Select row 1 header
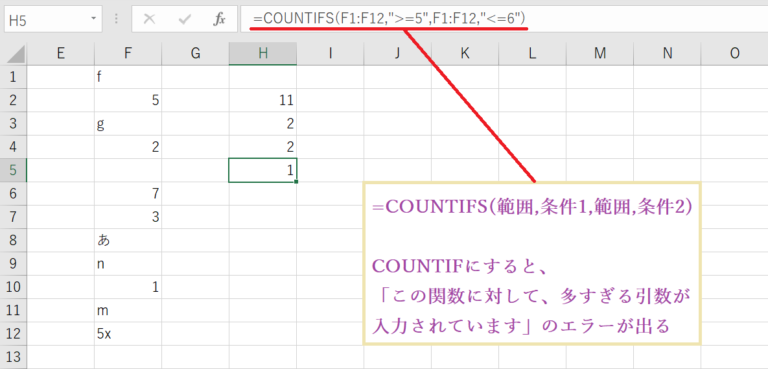Image resolution: width=768 pixels, height=369 pixels. tap(13, 77)
